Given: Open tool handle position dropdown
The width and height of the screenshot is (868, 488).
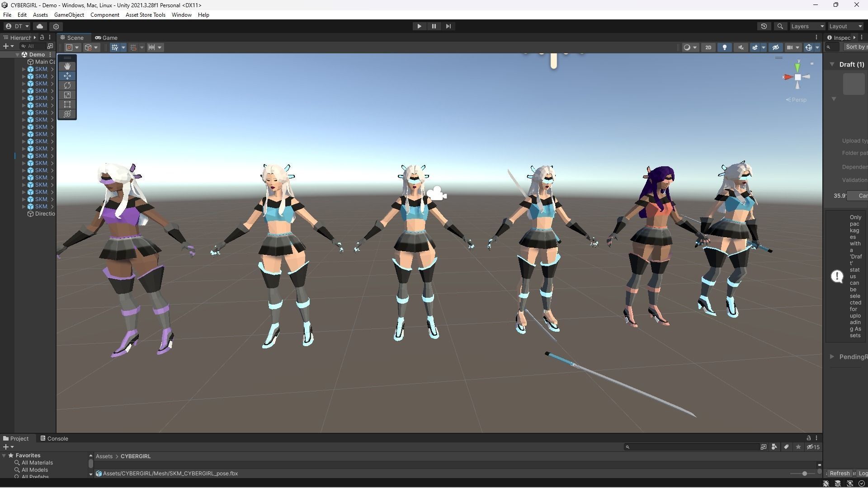Looking at the screenshot, I should point(72,47).
